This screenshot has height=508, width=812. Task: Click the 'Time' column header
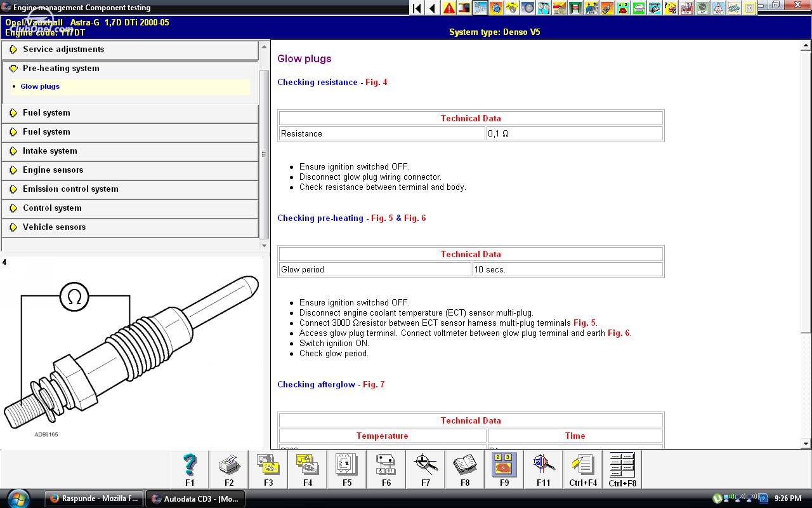pyautogui.click(x=575, y=436)
